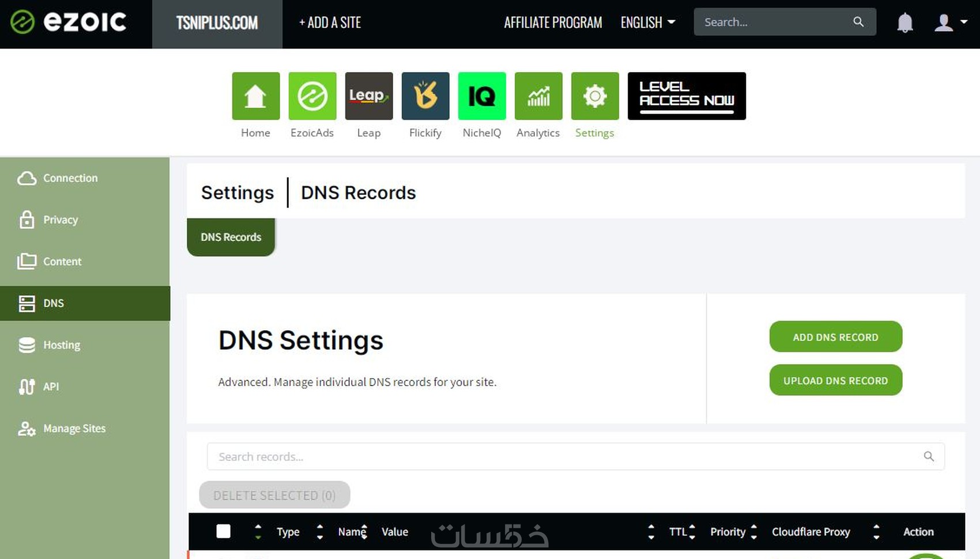
Task: Select the dark green DNS Records tab
Action: point(231,237)
